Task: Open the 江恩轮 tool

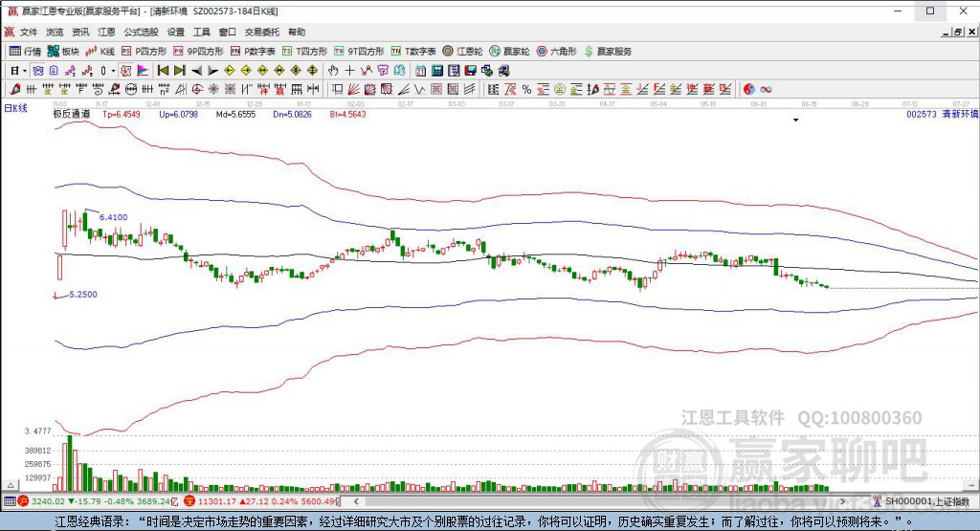Action: click(x=462, y=52)
